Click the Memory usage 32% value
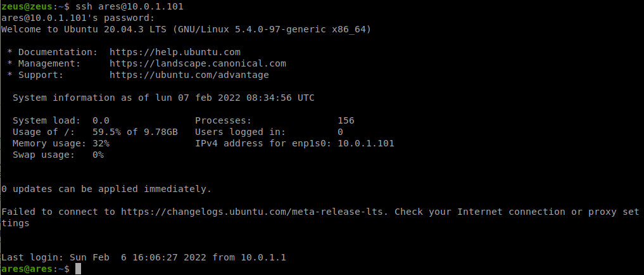Image resolution: width=644 pixels, height=275 pixels. pos(101,143)
